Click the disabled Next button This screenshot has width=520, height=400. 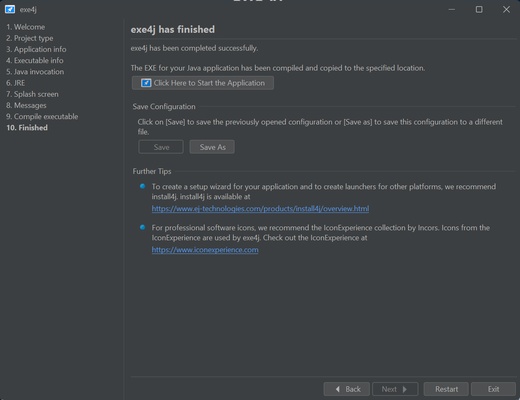pyautogui.click(x=395, y=389)
